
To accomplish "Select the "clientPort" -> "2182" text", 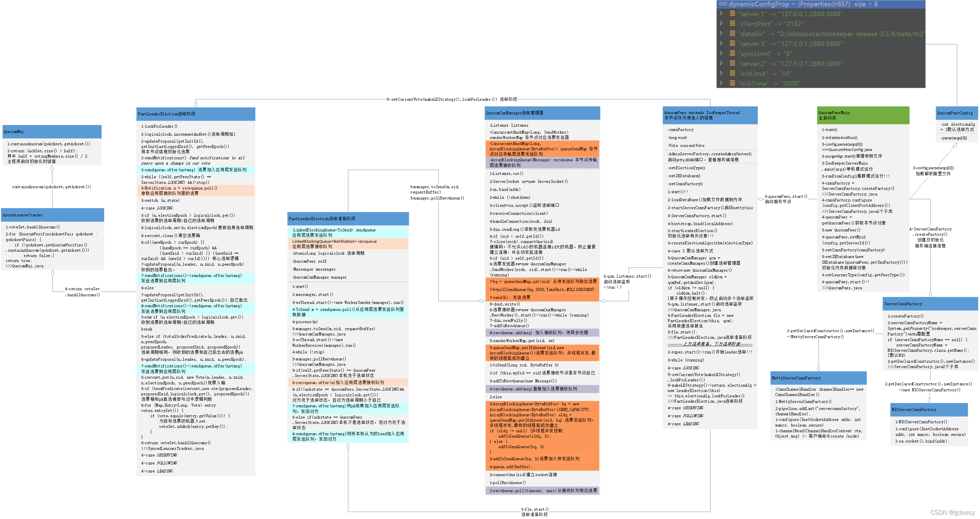I will click(x=771, y=24).
